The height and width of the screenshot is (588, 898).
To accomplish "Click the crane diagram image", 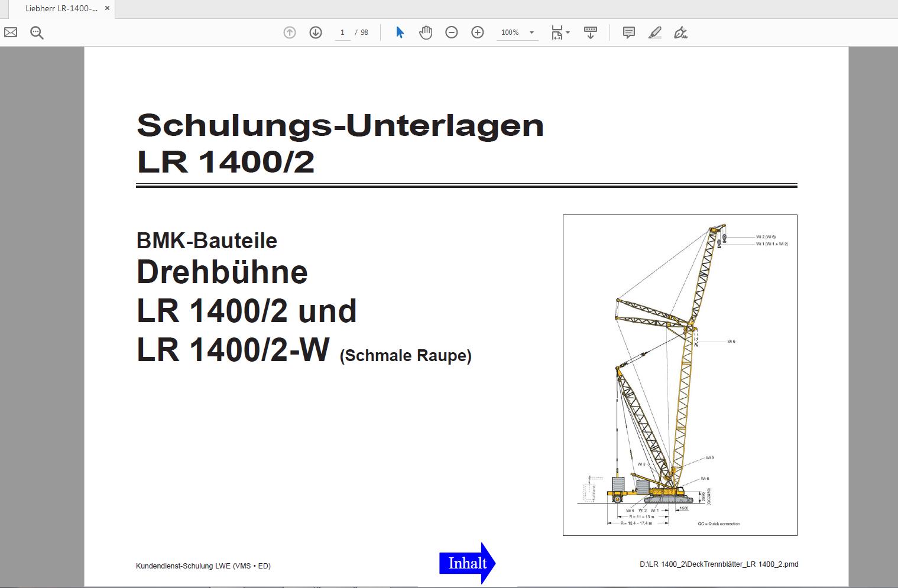I will (680, 375).
